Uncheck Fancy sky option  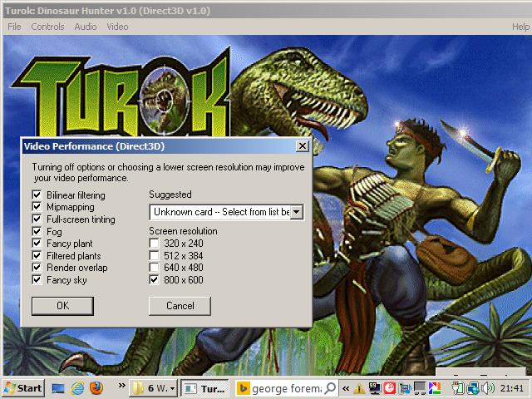(37, 280)
